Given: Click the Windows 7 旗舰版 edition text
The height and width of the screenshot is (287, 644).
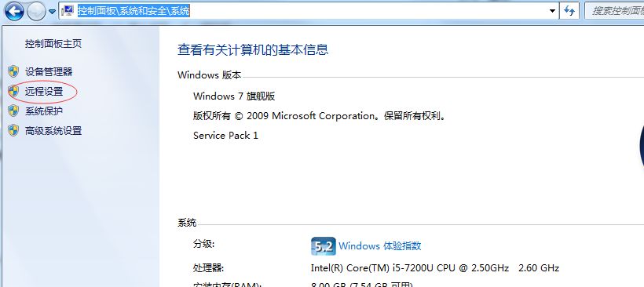Looking at the screenshot, I should [234, 96].
